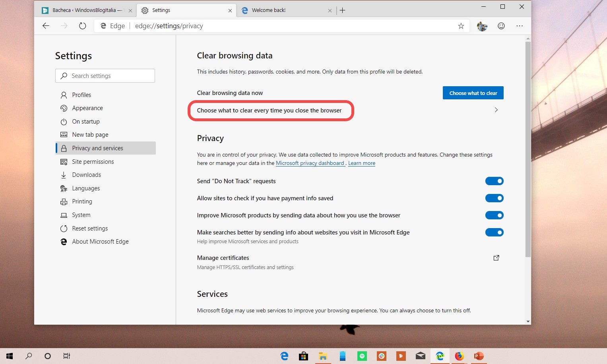Open the Windows Start menu
The width and height of the screenshot is (607, 364).
[x=10, y=356]
